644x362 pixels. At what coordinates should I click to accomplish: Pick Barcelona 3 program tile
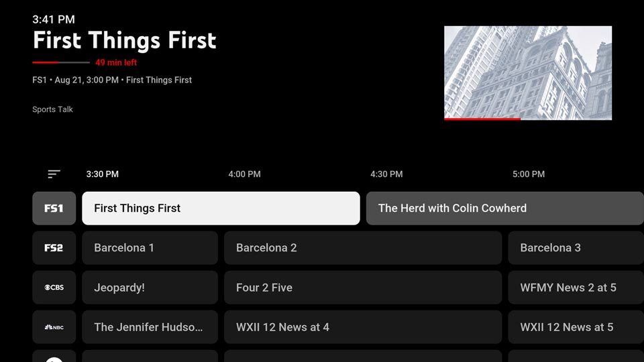(x=575, y=248)
